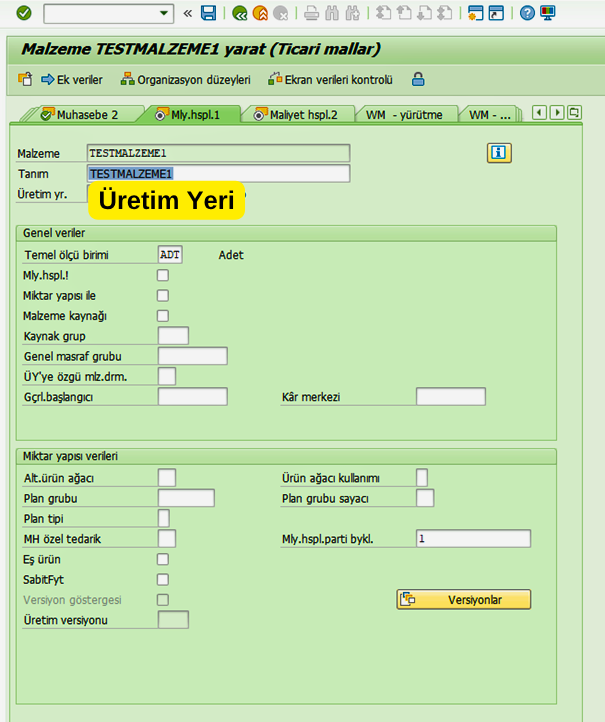
Task: Open Organizasyon düzeyleri
Action: [x=186, y=80]
